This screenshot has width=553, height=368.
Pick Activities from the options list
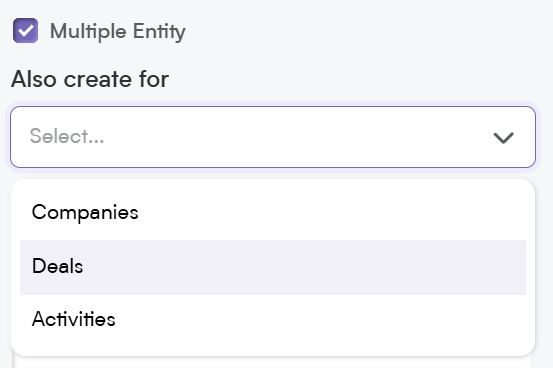click(x=273, y=320)
